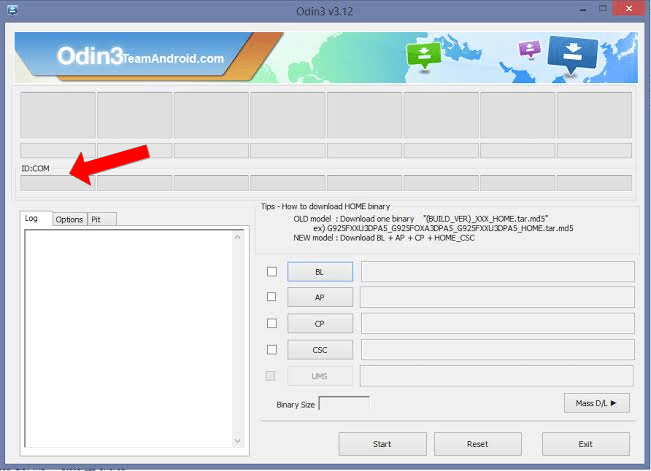Enable the BL checkbox
The height and width of the screenshot is (471, 651).
point(272,272)
